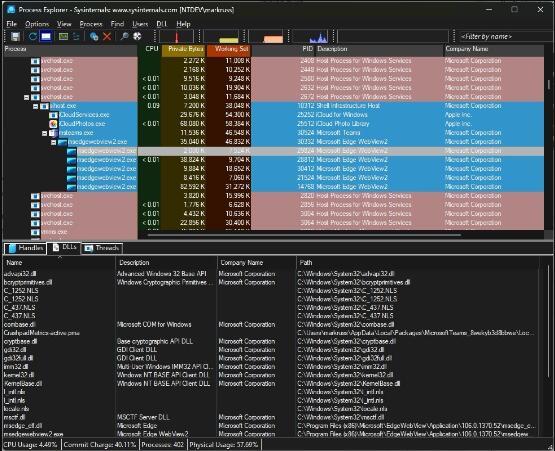Viewport: 555px width, 451px height.
Task: Click the iCloudPhotos.exe process icon
Action: (53, 124)
